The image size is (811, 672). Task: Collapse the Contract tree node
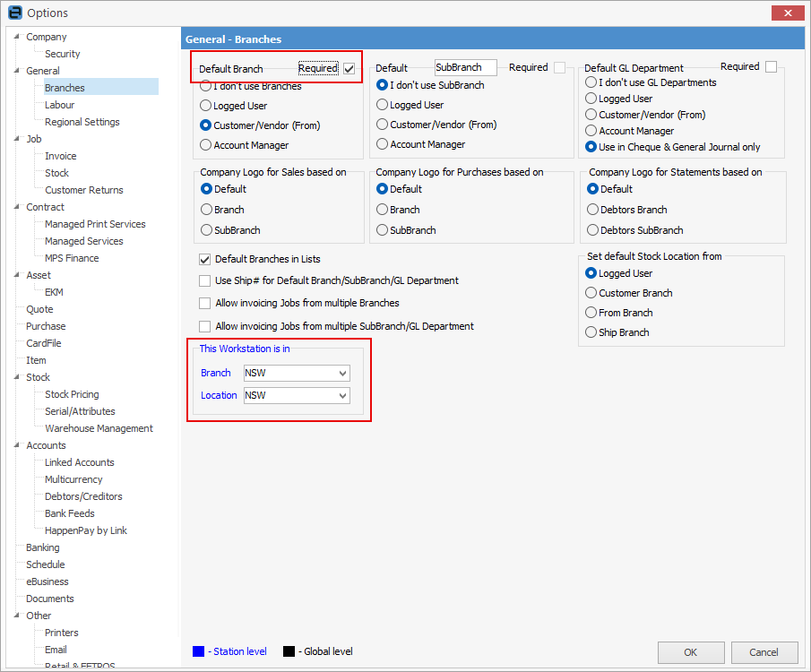tap(16, 207)
